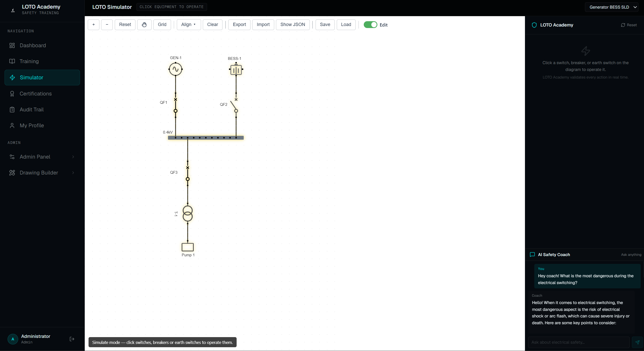
Task: Click the QF2 label text
Action: (x=223, y=104)
